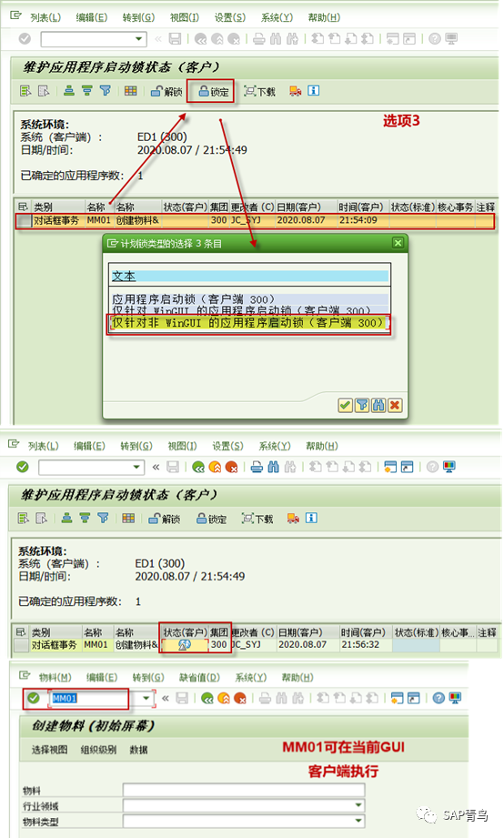The width and height of the screenshot is (504, 838).
Task: Open the 帮助(H) menu in the middle window
Action: 322,446
